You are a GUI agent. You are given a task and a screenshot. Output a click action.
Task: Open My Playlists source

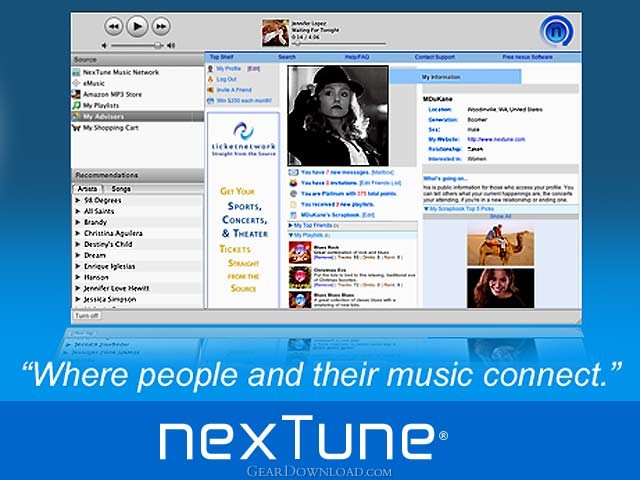coord(101,105)
